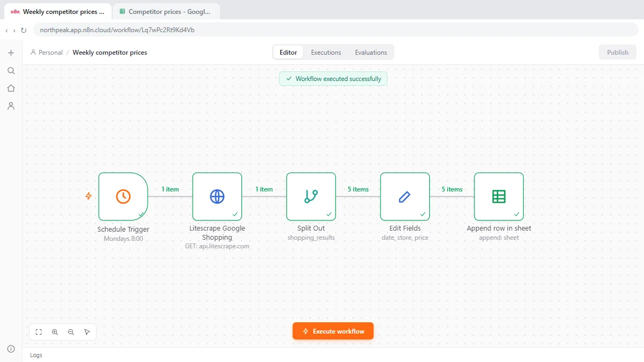This screenshot has width=644, height=362.
Task: Click the Execute workflow button
Action: pyautogui.click(x=333, y=331)
